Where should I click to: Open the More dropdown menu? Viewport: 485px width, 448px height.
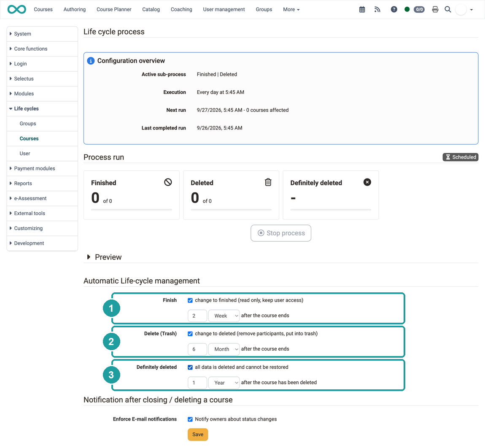(291, 9)
